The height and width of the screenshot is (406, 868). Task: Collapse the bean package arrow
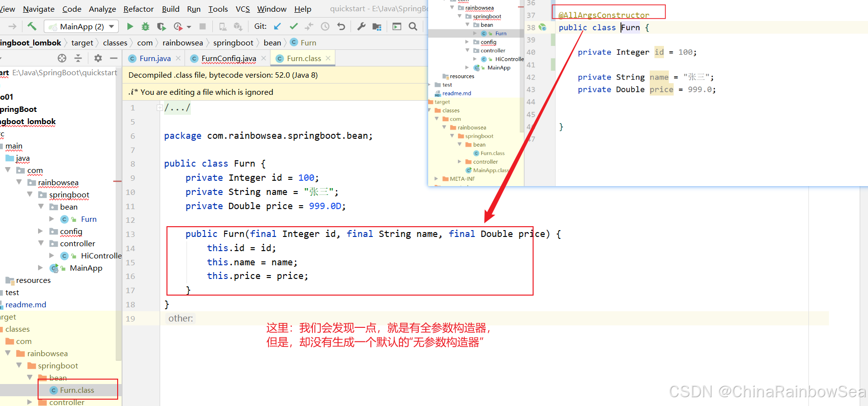tap(41, 207)
